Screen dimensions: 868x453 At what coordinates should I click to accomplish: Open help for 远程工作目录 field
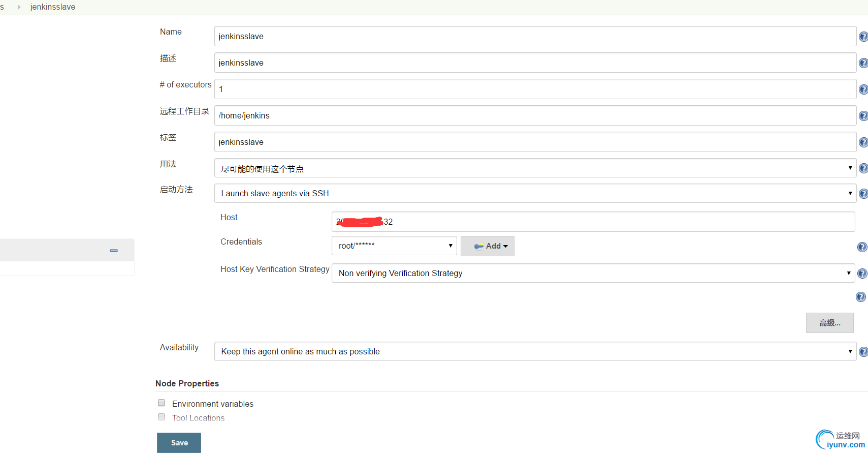click(863, 116)
